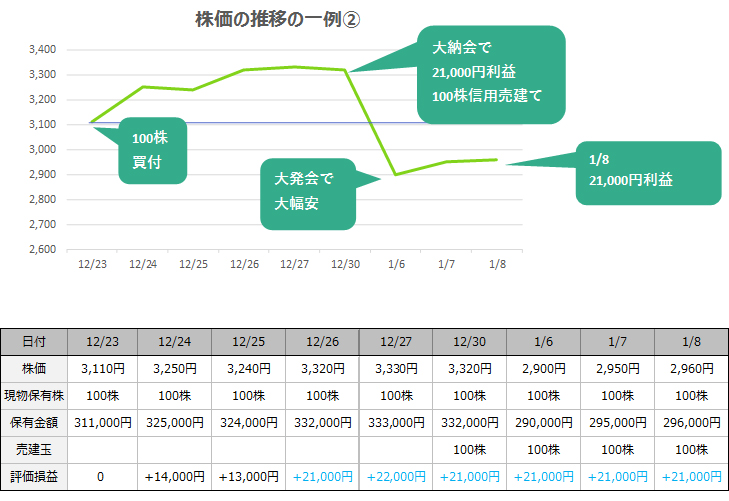Screen dimensions: 729x501
Task: Click the 大納会で 21,000円利益 callout
Action: click(x=492, y=73)
